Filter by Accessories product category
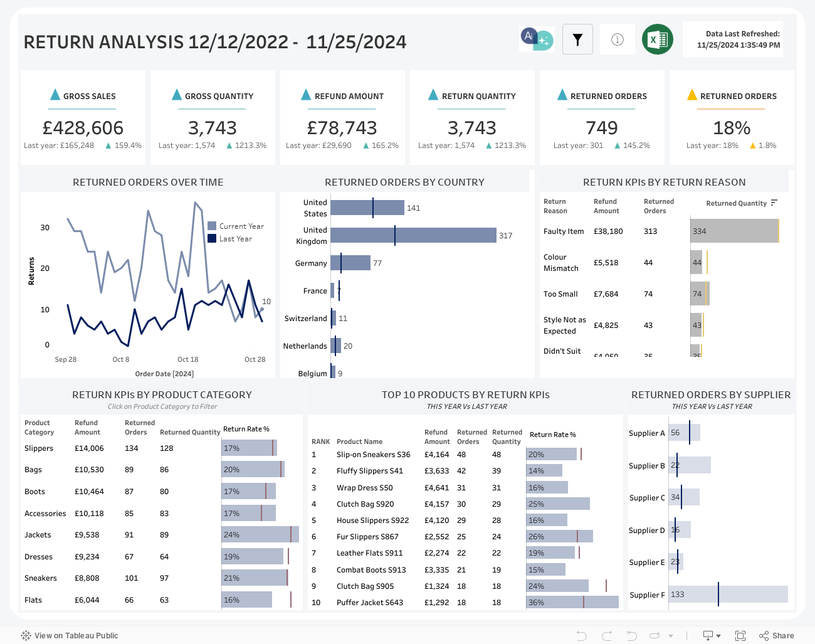 coord(45,514)
